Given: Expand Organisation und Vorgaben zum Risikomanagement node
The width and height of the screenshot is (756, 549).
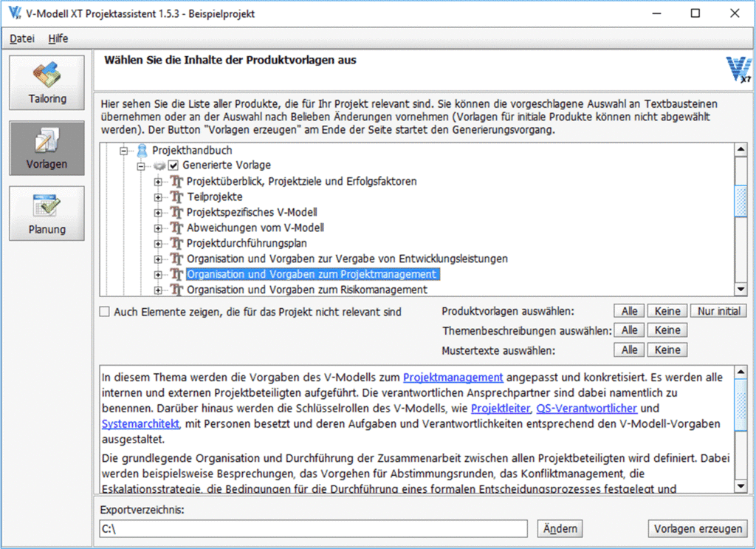Looking at the screenshot, I should (158, 290).
